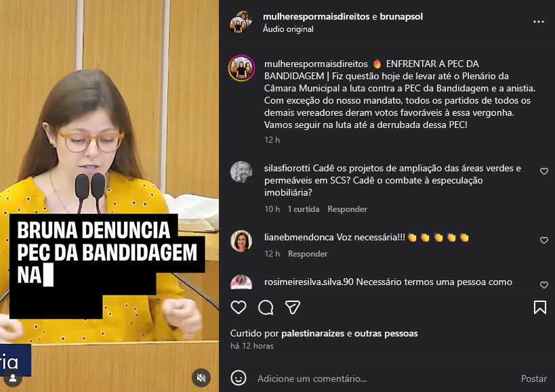The image size is (555, 392).
Task: Unmute the video with speaker icon
Action: (201, 378)
